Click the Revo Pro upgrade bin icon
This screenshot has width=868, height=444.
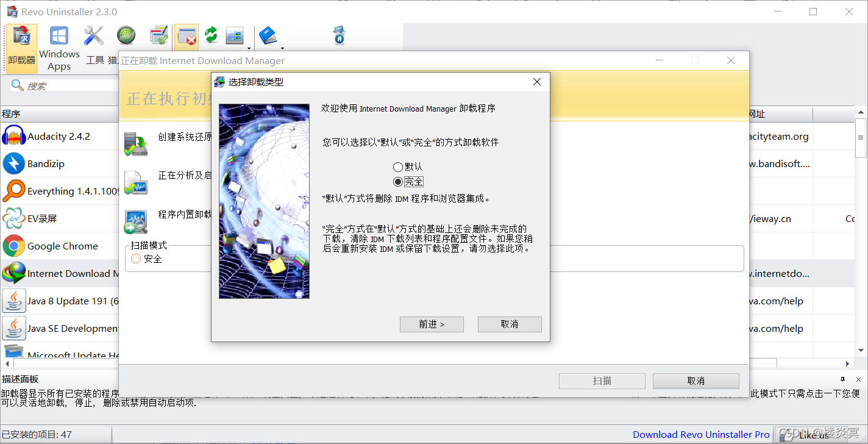(x=340, y=35)
